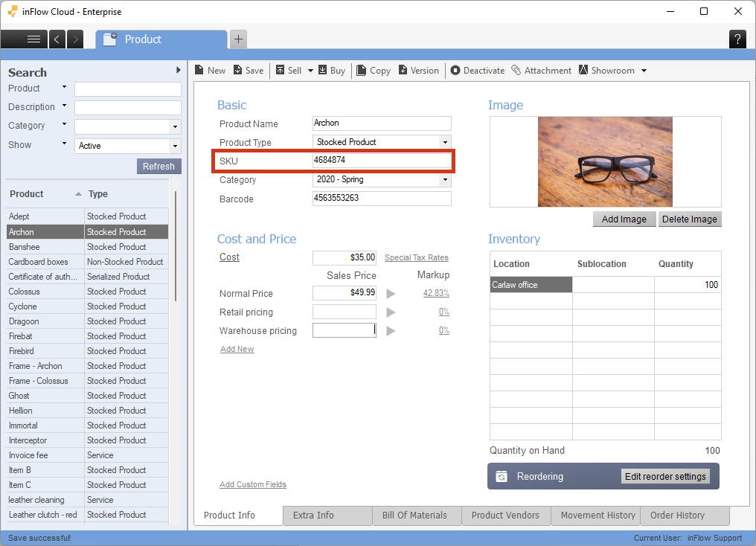The image size is (756, 546).
Task: Collapse the Search side panel arrow
Action: [x=178, y=70]
